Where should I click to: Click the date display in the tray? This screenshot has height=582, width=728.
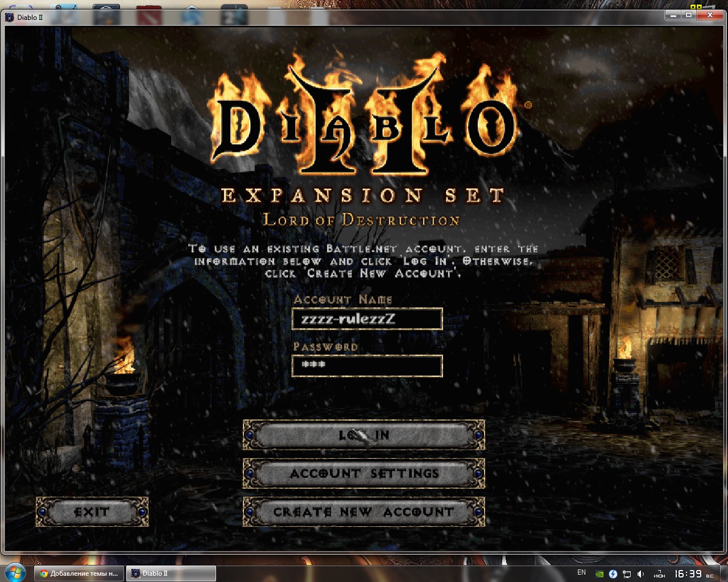(x=660, y=574)
